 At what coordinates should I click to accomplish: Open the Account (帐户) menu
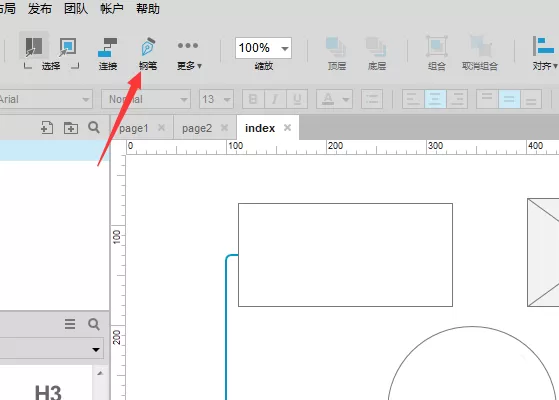(112, 9)
